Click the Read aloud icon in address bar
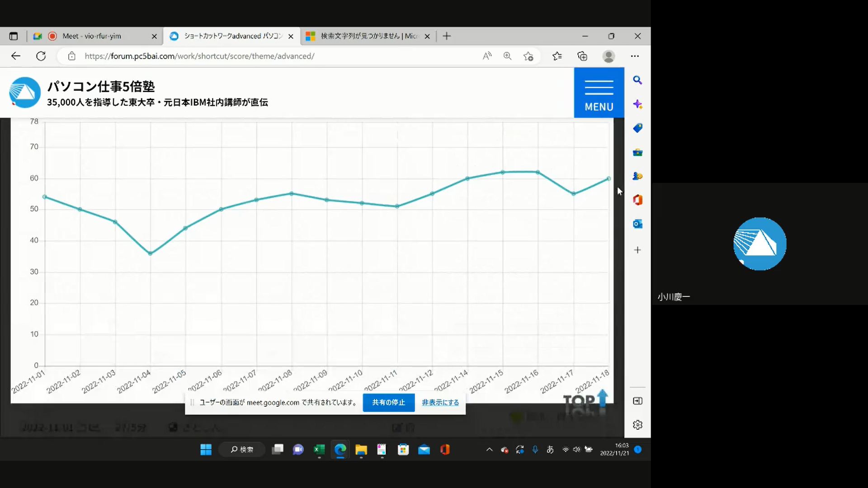 (x=487, y=56)
